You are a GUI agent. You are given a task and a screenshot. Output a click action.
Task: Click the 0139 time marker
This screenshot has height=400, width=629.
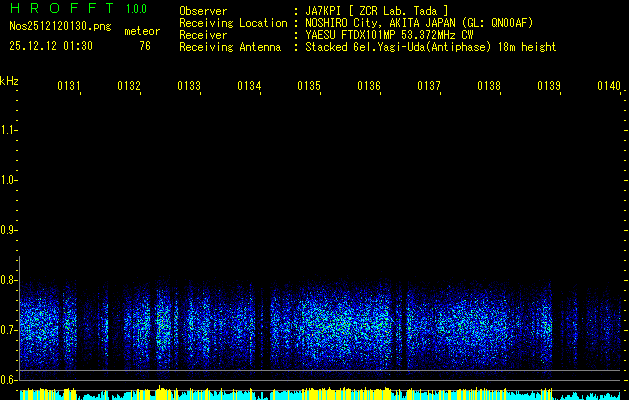coord(549,87)
